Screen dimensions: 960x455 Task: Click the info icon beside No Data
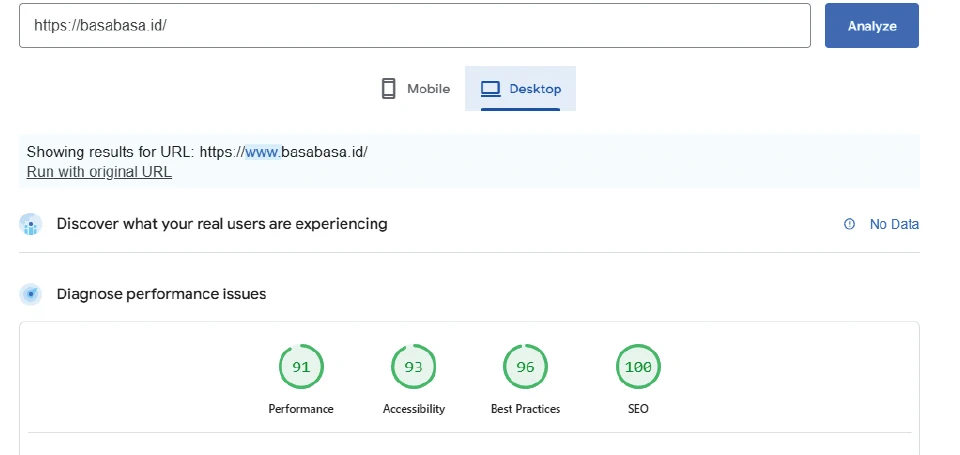pyautogui.click(x=850, y=225)
